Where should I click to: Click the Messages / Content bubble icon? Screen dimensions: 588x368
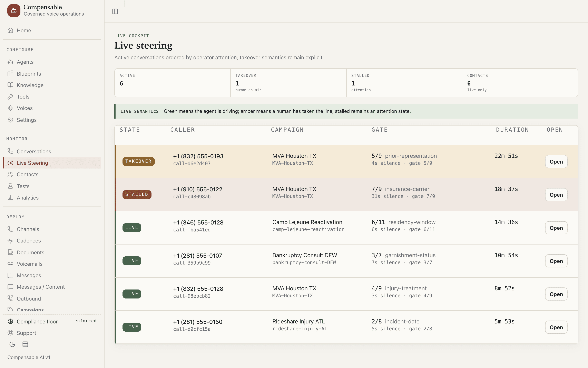point(10,287)
